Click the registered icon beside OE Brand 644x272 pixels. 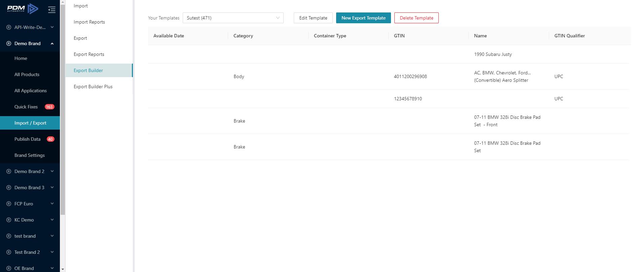pyautogui.click(x=9, y=268)
